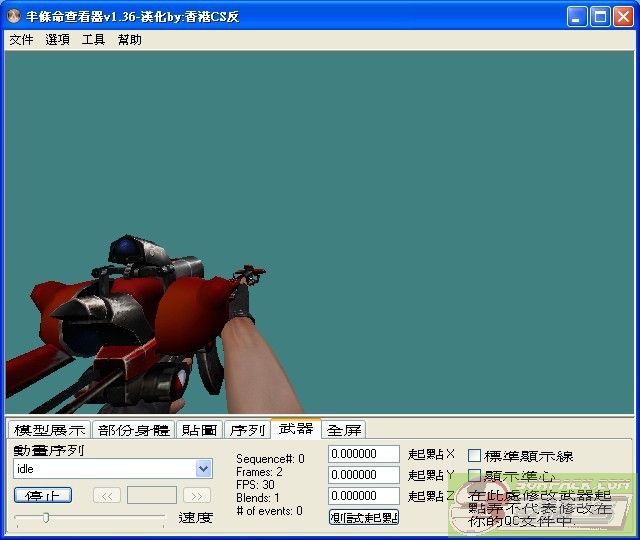Click the 停止 stop button
Viewport: 640px width, 540px height.
pos(43,495)
